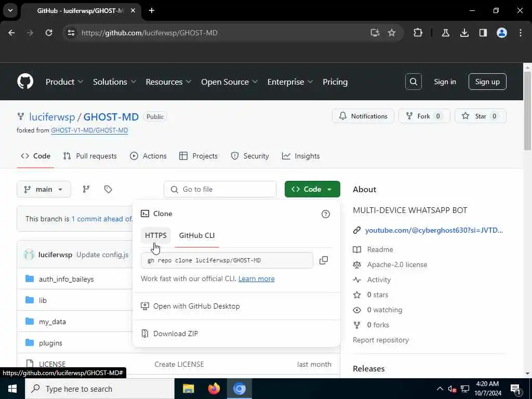
Task: Copy the gh repo clone command
Action: pyautogui.click(x=323, y=260)
